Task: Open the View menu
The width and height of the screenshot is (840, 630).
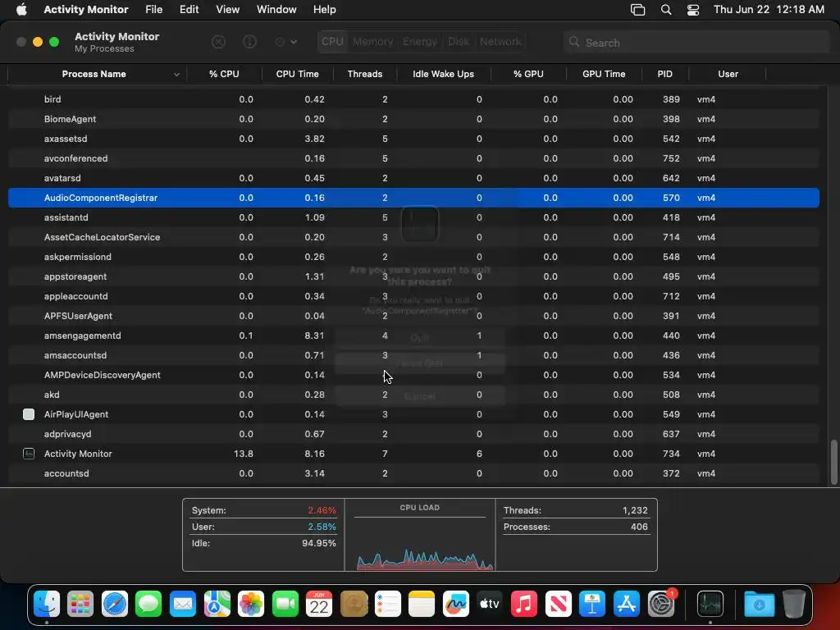Action: pyautogui.click(x=228, y=10)
